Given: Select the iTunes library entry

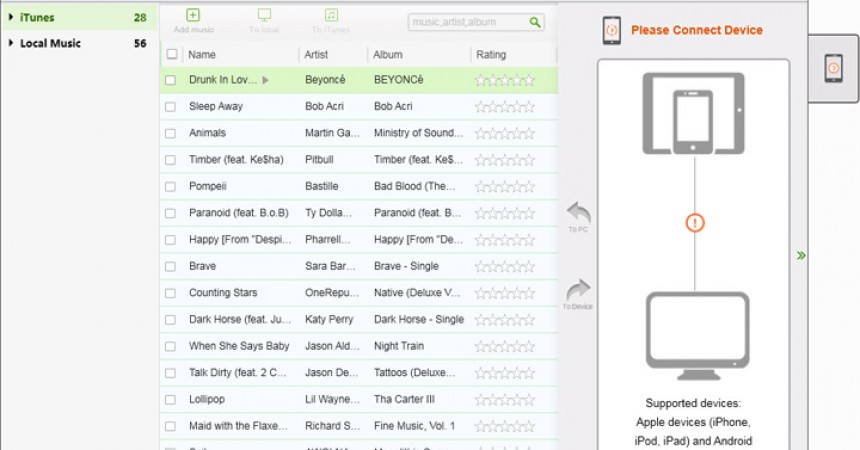Looking at the screenshot, I should click(80, 17).
